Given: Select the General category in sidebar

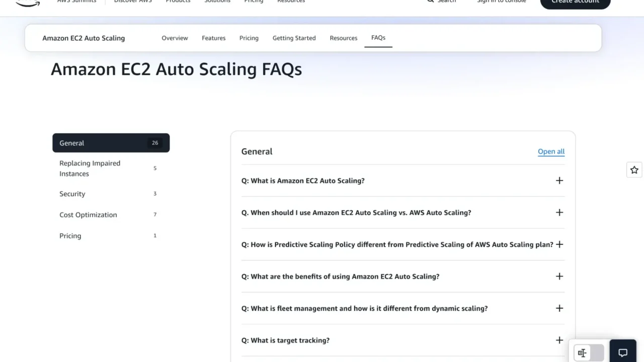Looking at the screenshot, I should click(x=111, y=143).
